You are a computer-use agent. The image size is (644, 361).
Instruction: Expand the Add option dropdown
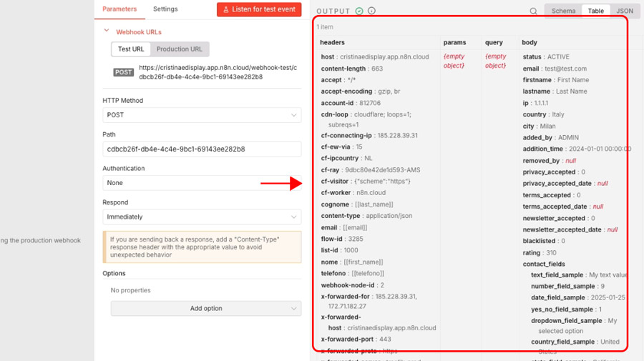point(205,309)
